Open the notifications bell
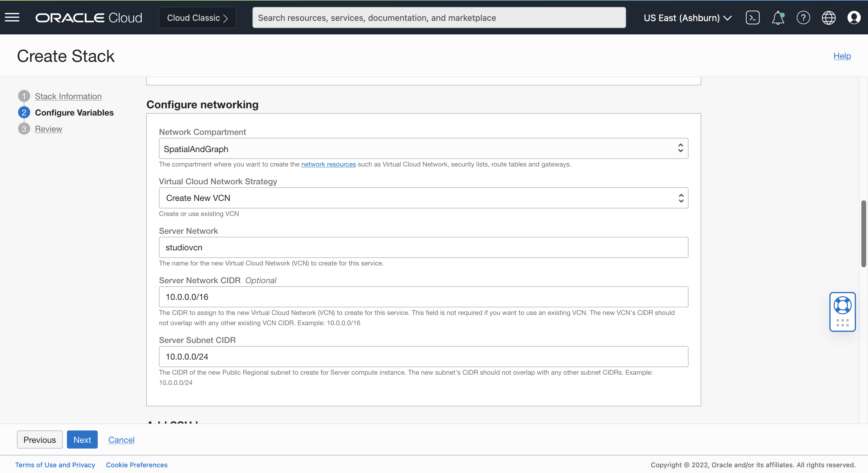This screenshot has width=868, height=473. [778, 17]
